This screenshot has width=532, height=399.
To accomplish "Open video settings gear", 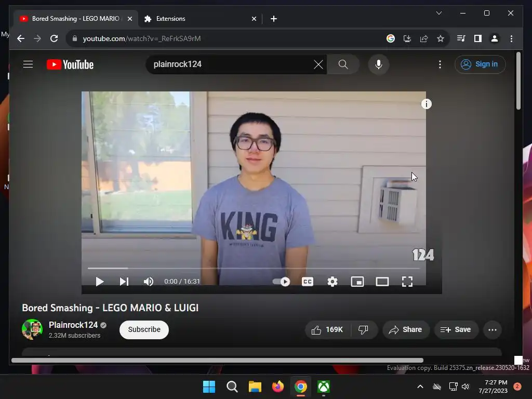I will click(332, 282).
